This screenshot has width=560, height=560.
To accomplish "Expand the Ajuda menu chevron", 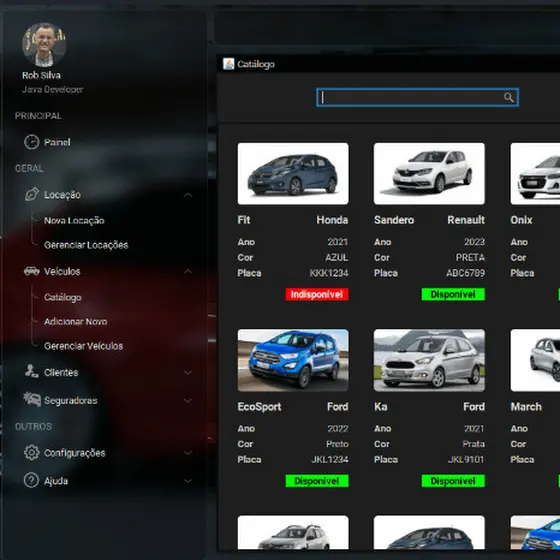I will point(188,481).
